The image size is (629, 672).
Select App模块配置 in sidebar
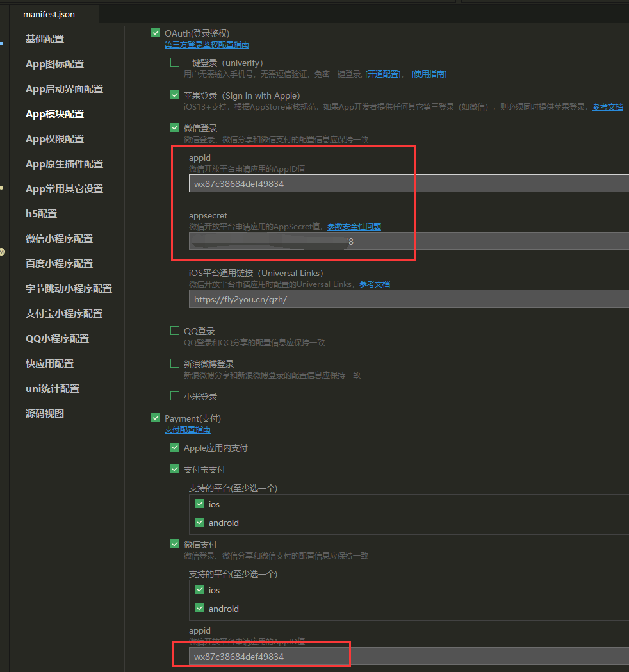pos(54,114)
